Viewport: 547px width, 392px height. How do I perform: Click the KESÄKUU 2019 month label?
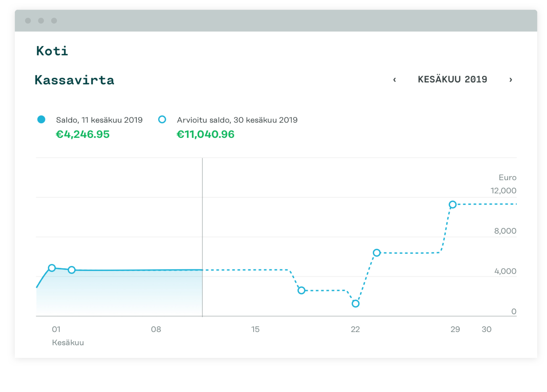click(453, 79)
